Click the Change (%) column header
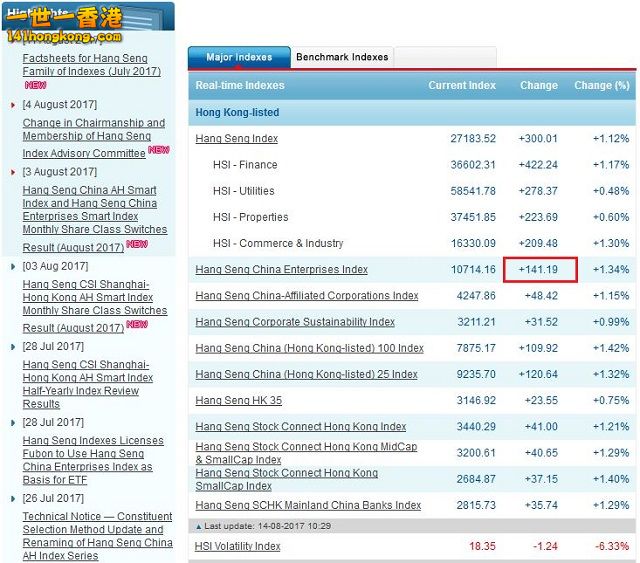This screenshot has width=640, height=563. tap(602, 85)
